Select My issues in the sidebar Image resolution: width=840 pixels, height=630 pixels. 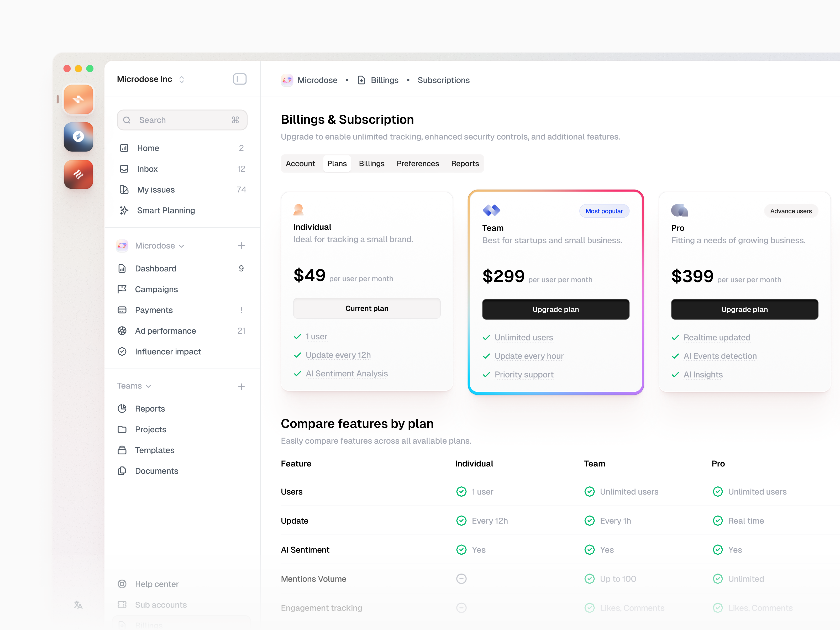pyautogui.click(x=156, y=190)
